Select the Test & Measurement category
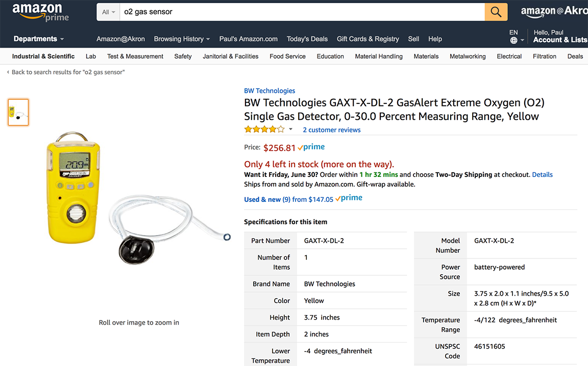This screenshot has width=588, height=366. pyautogui.click(x=135, y=57)
